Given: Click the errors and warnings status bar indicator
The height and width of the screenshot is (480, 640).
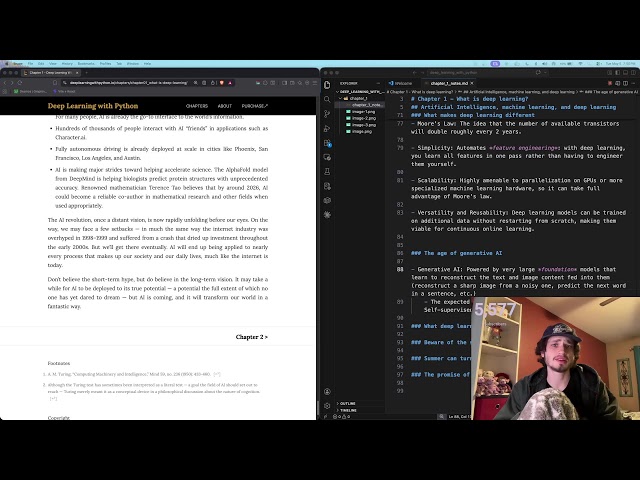Looking at the screenshot, I should [x=341, y=417].
